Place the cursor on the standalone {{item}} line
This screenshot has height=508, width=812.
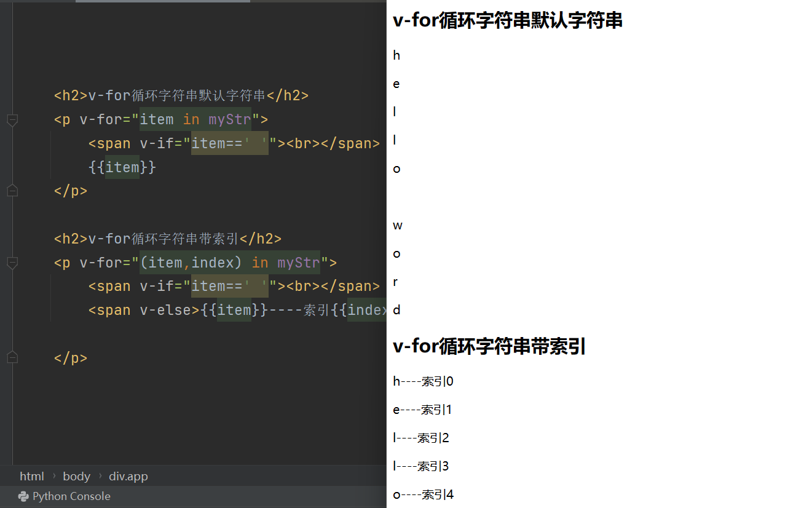tap(122, 167)
